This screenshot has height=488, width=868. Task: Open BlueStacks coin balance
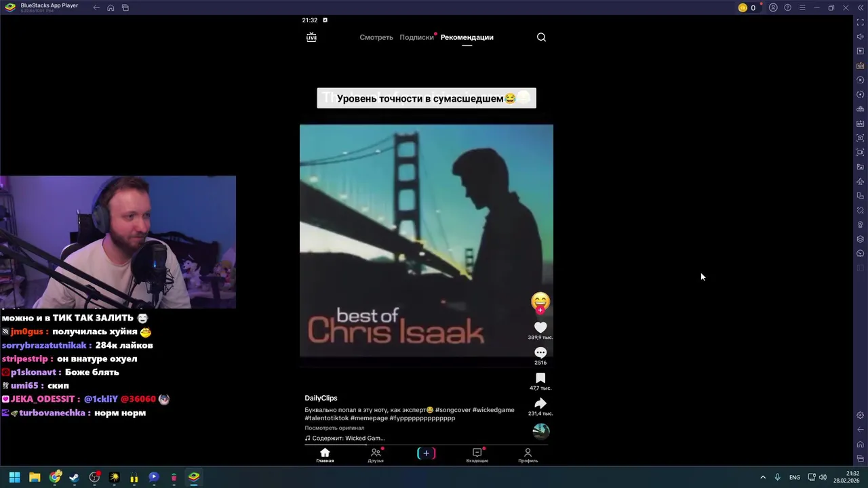pos(747,7)
